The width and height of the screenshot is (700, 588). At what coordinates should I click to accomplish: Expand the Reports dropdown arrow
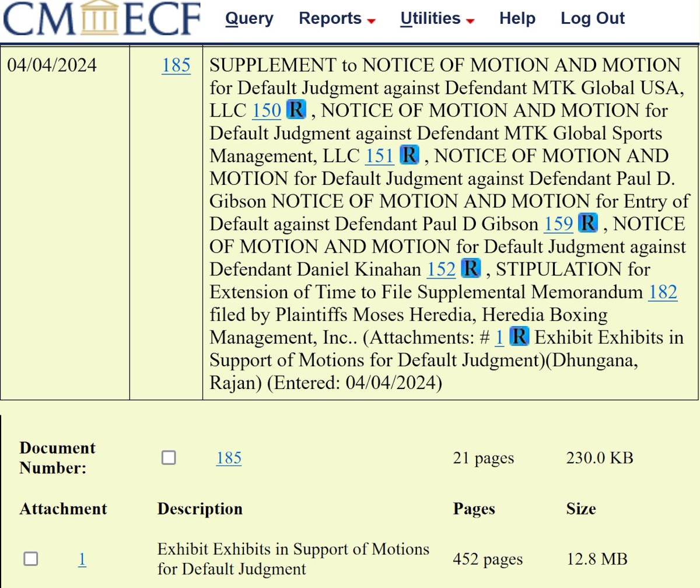coord(371,22)
